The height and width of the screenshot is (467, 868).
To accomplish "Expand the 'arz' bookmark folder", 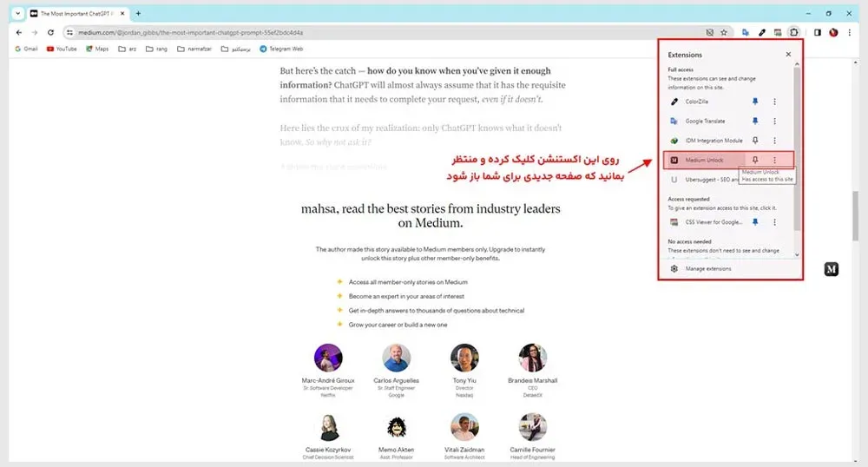I will pyautogui.click(x=128, y=49).
